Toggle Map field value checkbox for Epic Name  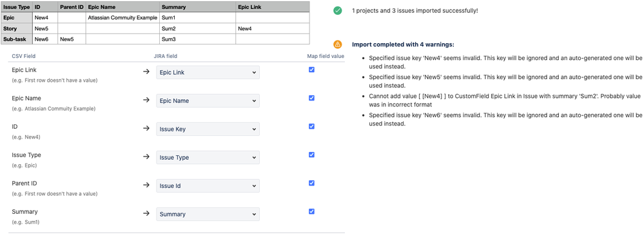tap(311, 98)
